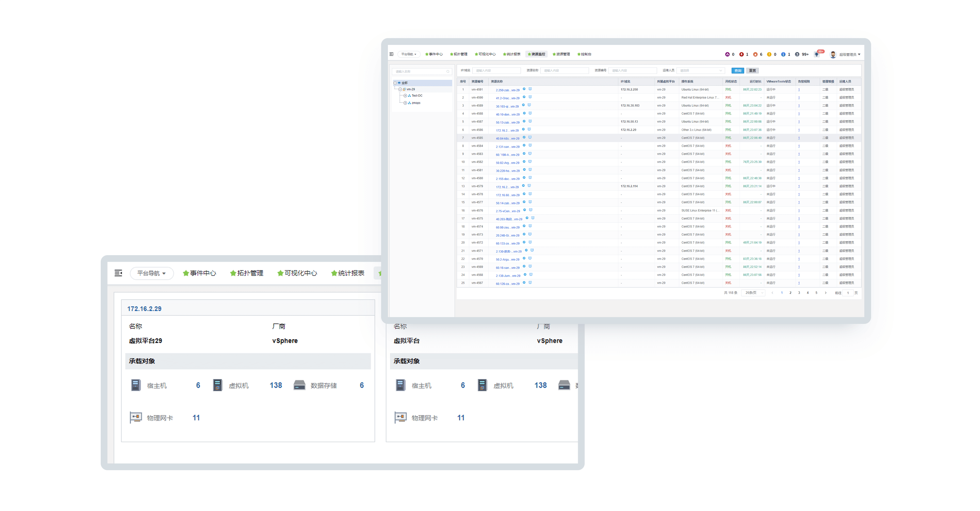
Task: Click the gray question mark unknown alert icon
Action: click(x=797, y=54)
